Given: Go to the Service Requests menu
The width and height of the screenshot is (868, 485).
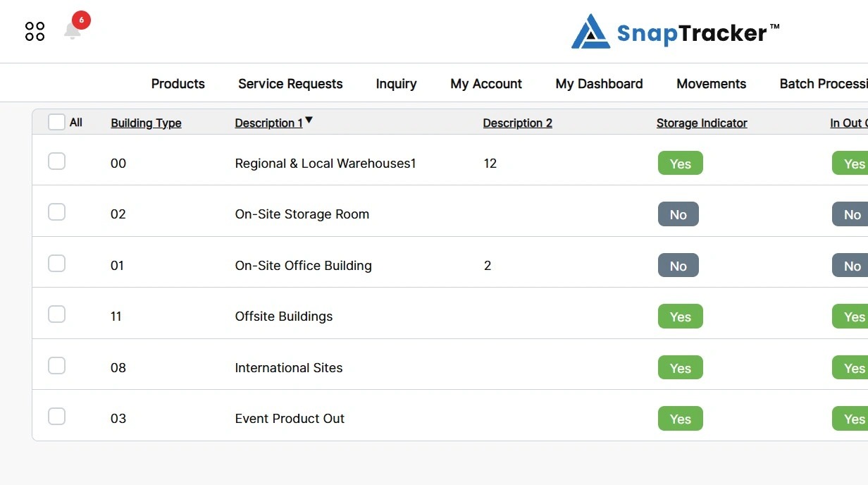Looking at the screenshot, I should pyautogui.click(x=290, y=84).
